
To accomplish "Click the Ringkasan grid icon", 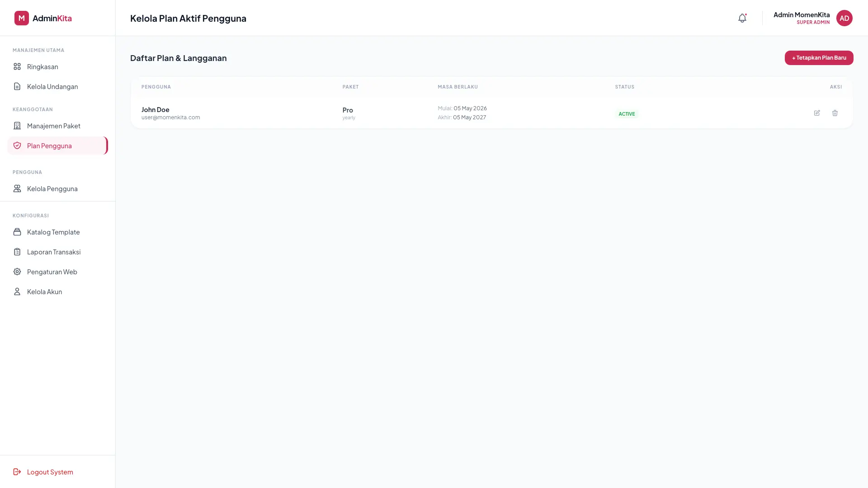I will coord(17,66).
